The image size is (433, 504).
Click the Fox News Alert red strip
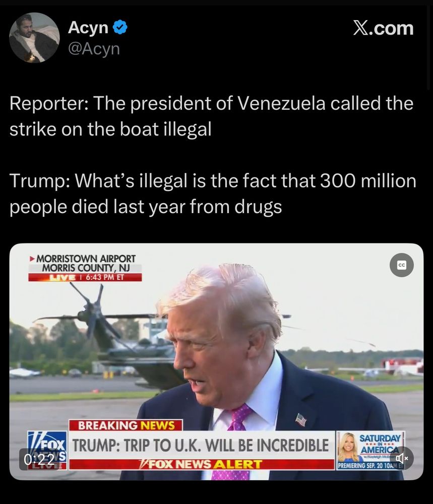point(202,464)
